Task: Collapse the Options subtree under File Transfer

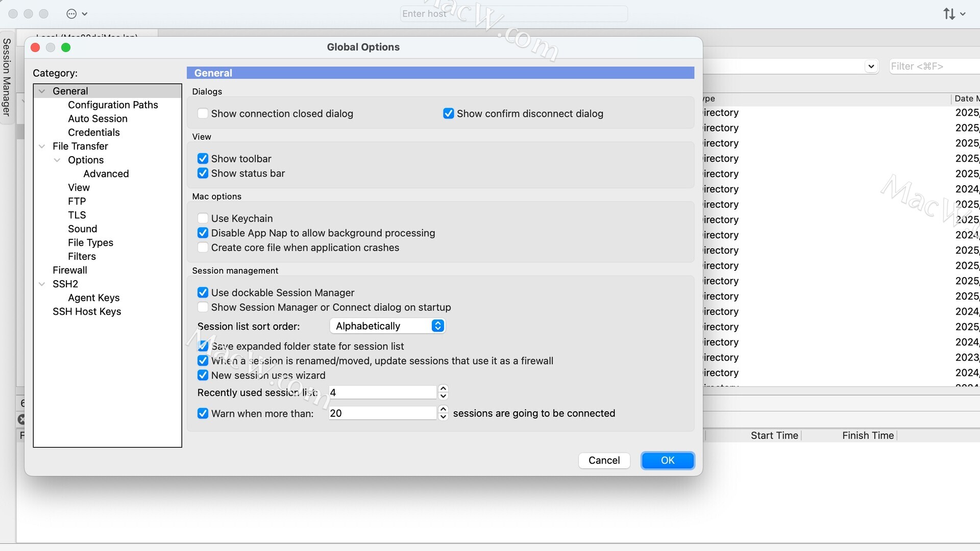Action: point(57,160)
